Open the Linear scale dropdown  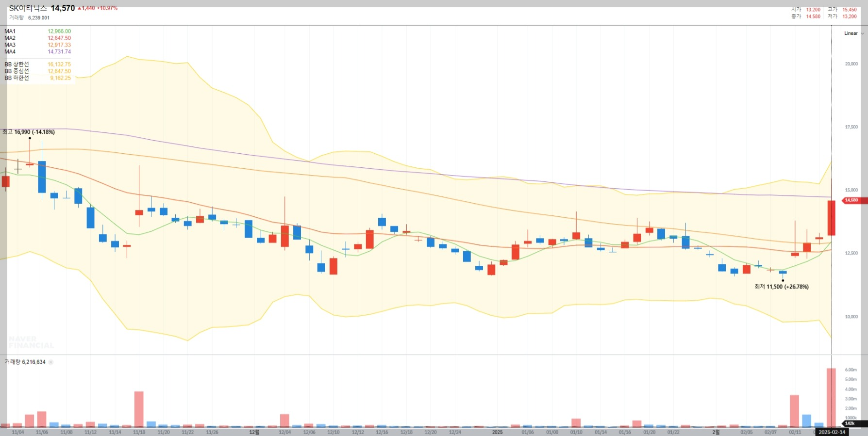853,33
